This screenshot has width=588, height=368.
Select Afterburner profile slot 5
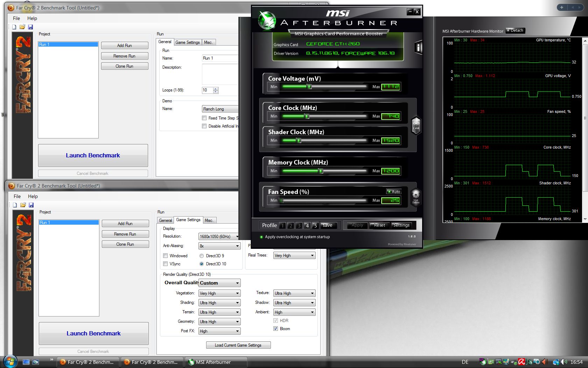315,226
